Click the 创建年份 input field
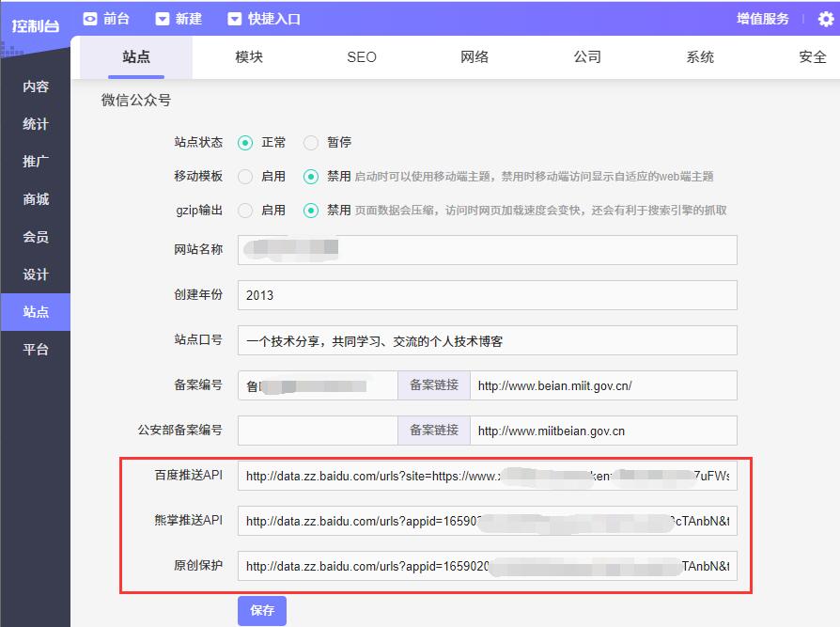This screenshot has width=840, height=627. click(487, 295)
